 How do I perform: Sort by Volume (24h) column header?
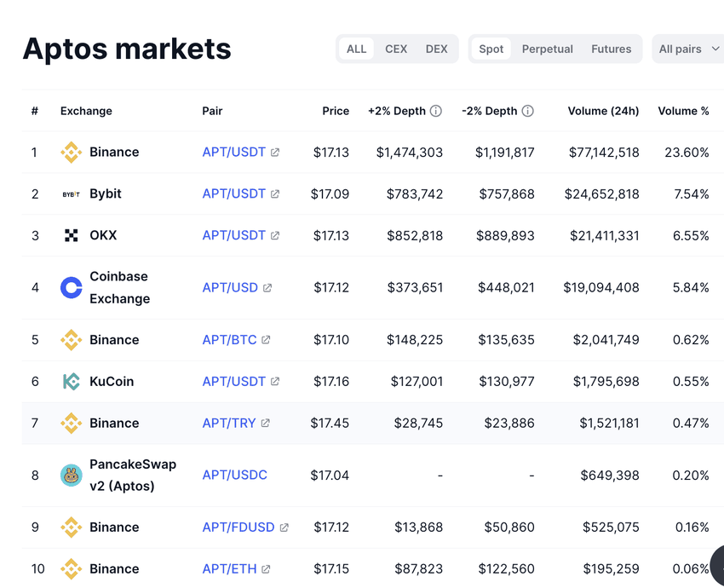coord(604,111)
